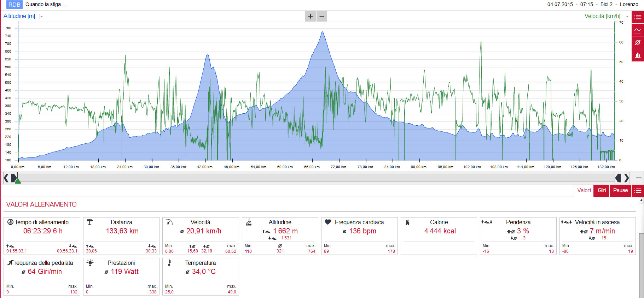Image resolution: width=644 pixels, height=298 pixels.
Task: Click the green position marker on slider
Action: click(x=18, y=180)
